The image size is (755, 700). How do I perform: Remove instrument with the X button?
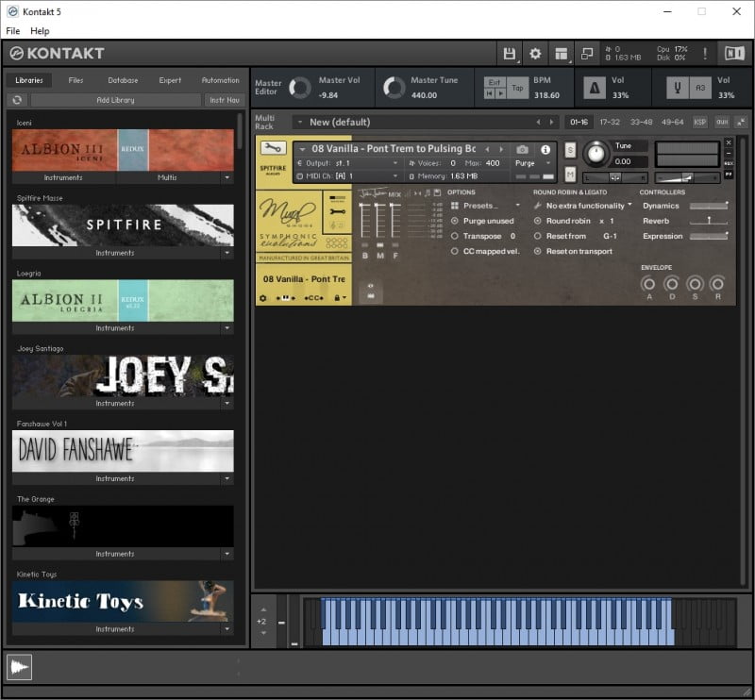click(729, 142)
